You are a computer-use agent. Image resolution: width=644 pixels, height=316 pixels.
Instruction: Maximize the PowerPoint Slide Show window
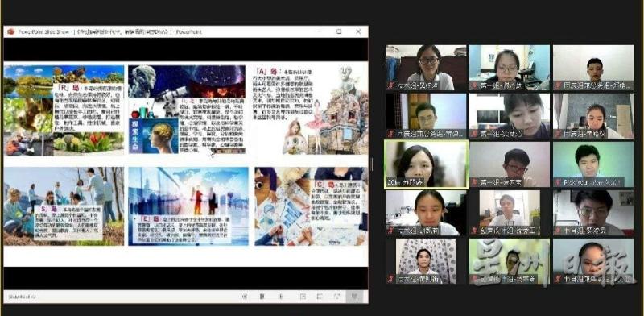339,31
